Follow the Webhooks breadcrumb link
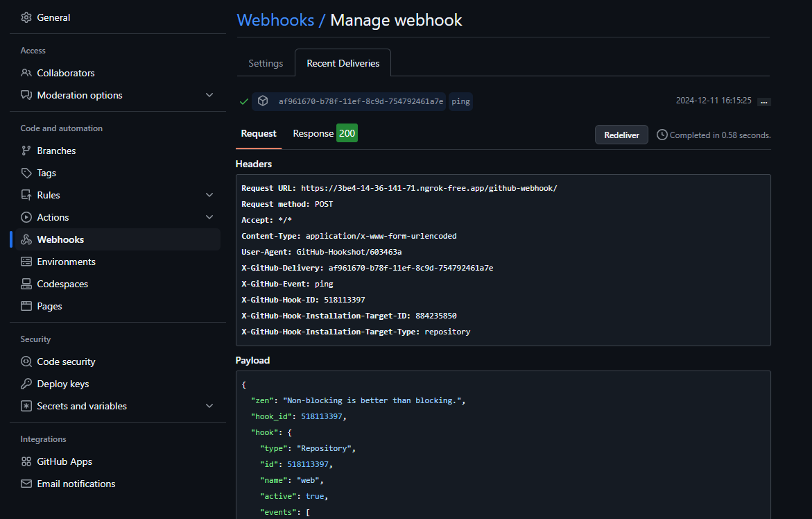The height and width of the screenshot is (519, 812). coord(275,20)
